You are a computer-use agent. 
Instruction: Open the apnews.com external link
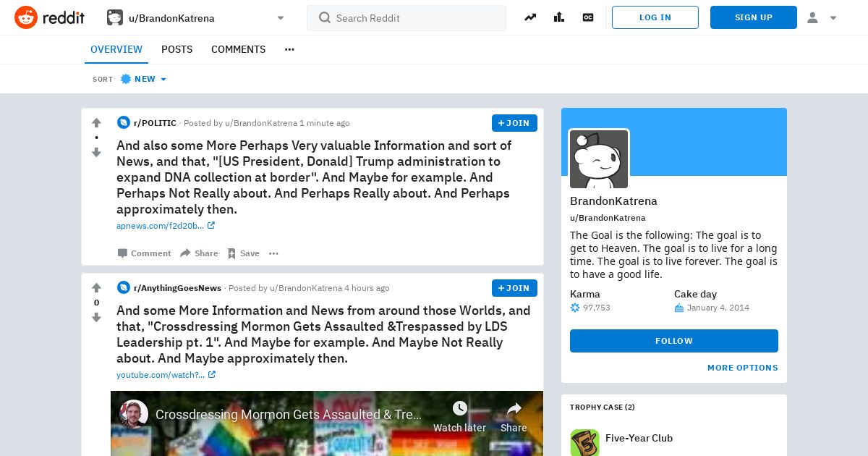tap(166, 226)
